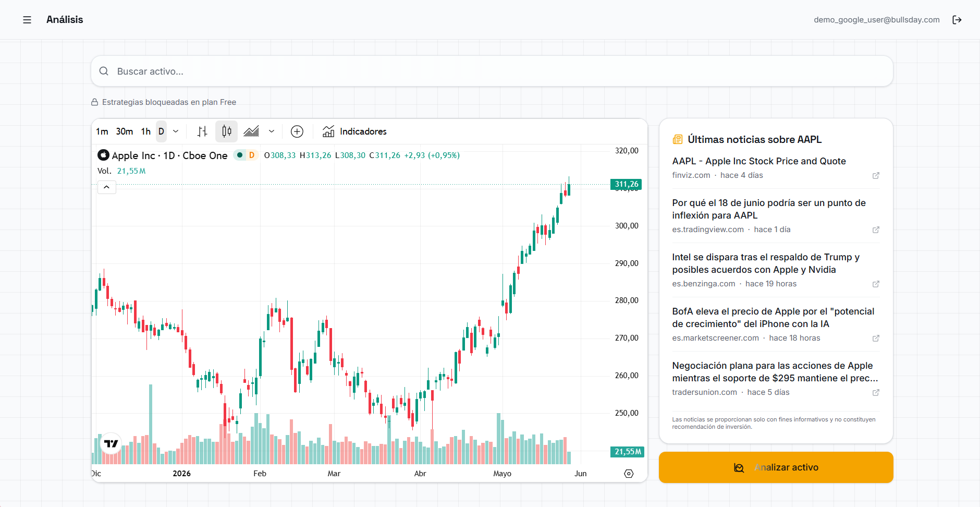Open news Negociación plana para las acciones de Apple
The height and width of the screenshot is (507, 980).
[775, 372]
